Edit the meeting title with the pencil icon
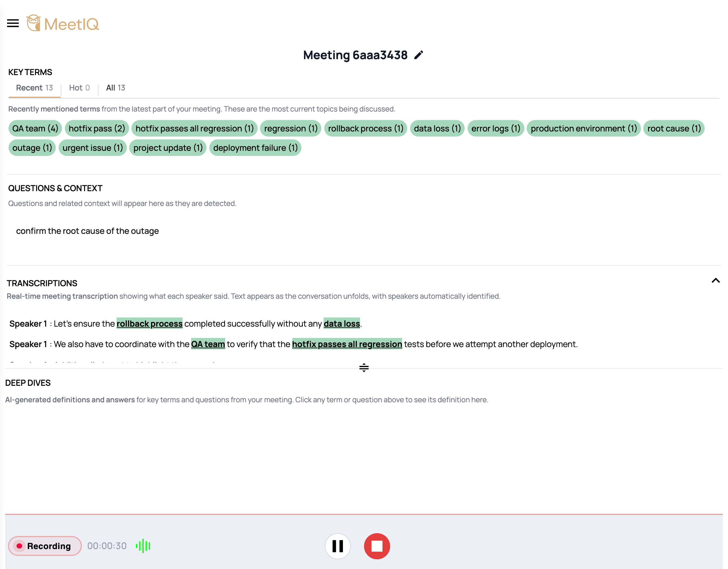The image size is (728, 569). tap(419, 55)
